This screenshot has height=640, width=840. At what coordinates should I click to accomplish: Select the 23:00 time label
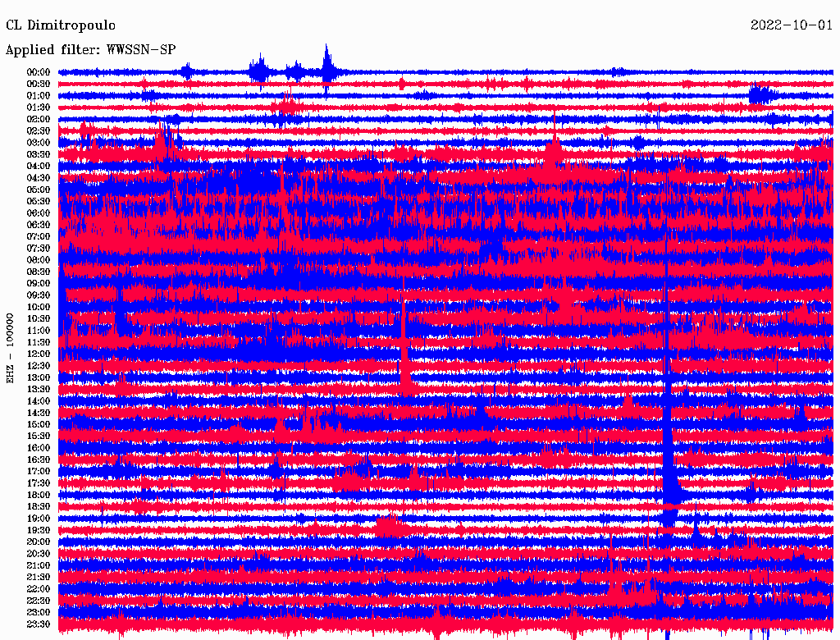(x=39, y=613)
